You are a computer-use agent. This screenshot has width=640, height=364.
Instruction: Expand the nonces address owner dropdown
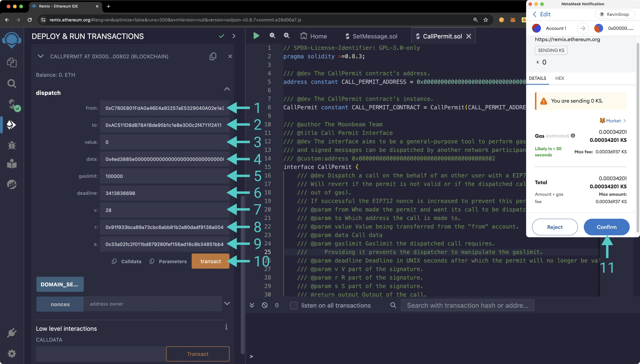pyautogui.click(x=228, y=303)
